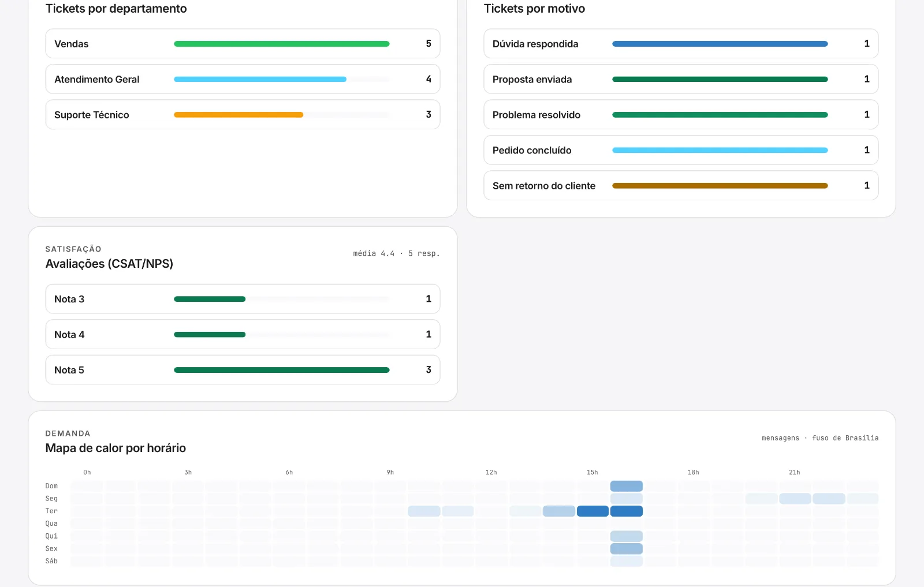The height and width of the screenshot is (587, 924).
Task: Click the Problema resolvido label
Action: 536,115
